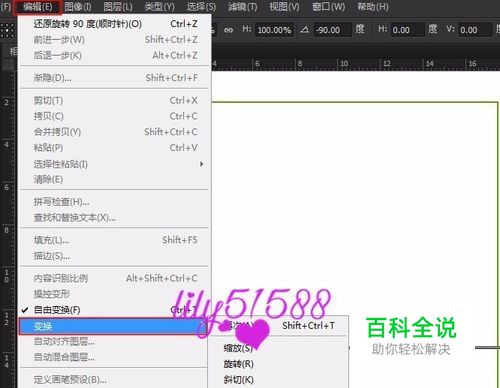Open the 选择(S) menu
Screen dimensions: 500x388
(201, 7)
